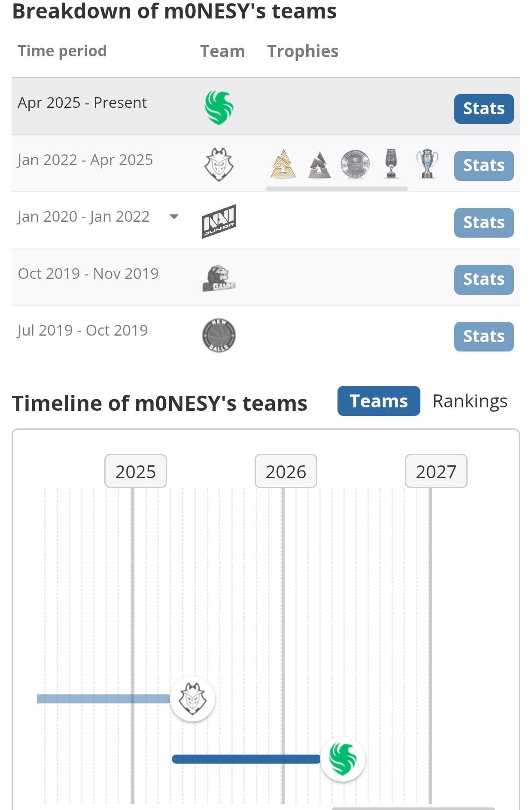Image resolution: width=532 pixels, height=810 pixels.
Task: Open the NAVI Junior team logo
Action: point(219,221)
